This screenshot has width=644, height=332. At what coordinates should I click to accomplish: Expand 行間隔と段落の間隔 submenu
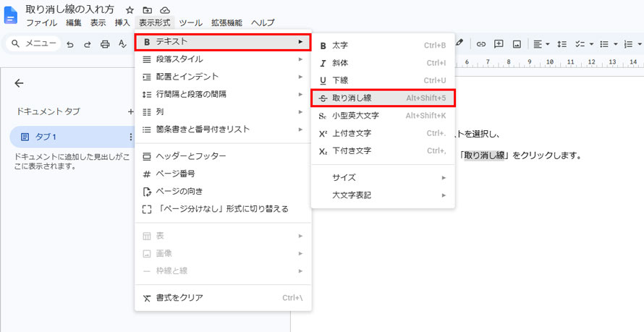[223, 94]
